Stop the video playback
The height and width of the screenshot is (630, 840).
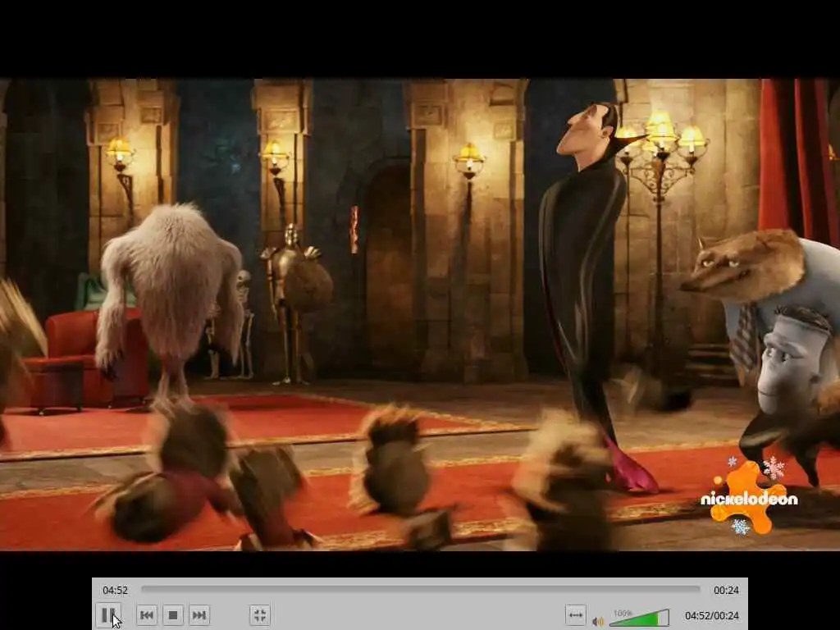coord(173,615)
